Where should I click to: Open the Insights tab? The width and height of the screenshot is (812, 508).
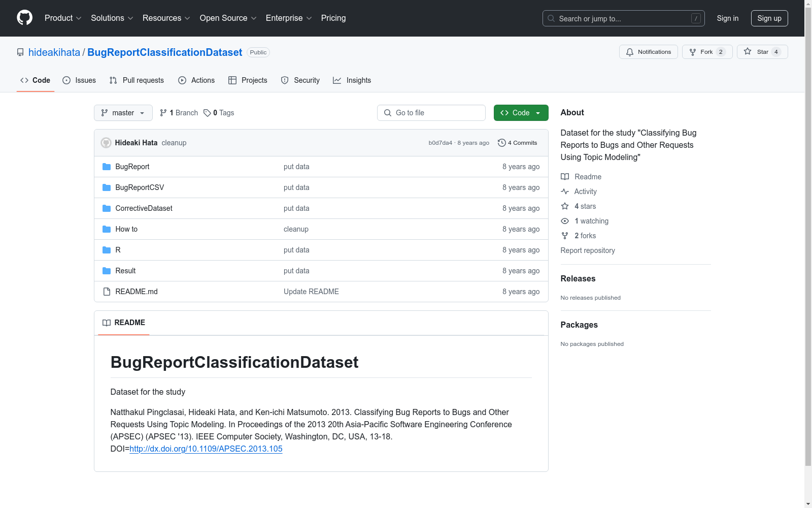click(x=352, y=80)
